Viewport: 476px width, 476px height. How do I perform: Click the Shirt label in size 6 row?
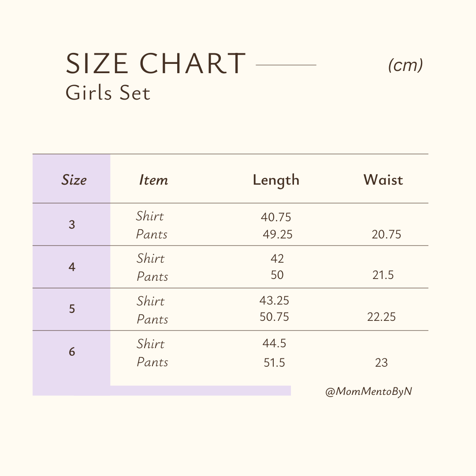coord(150,344)
